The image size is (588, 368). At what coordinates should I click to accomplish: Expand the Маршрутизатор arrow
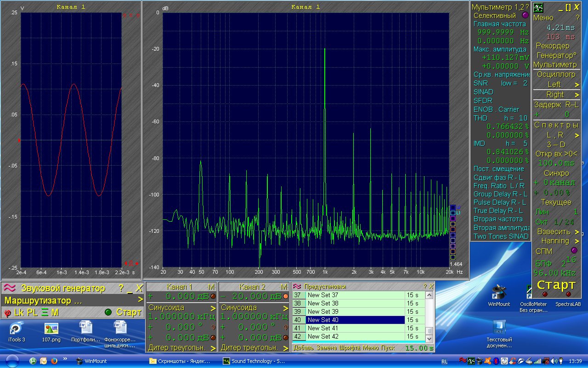[x=141, y=300]
